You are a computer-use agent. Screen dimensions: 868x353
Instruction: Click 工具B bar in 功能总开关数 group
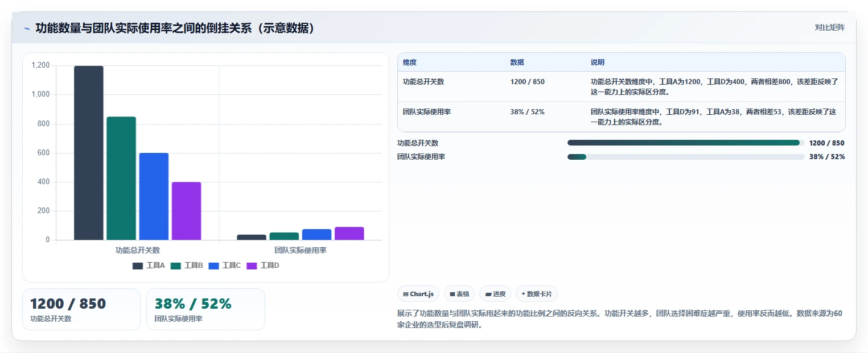(x=121, y=178)
